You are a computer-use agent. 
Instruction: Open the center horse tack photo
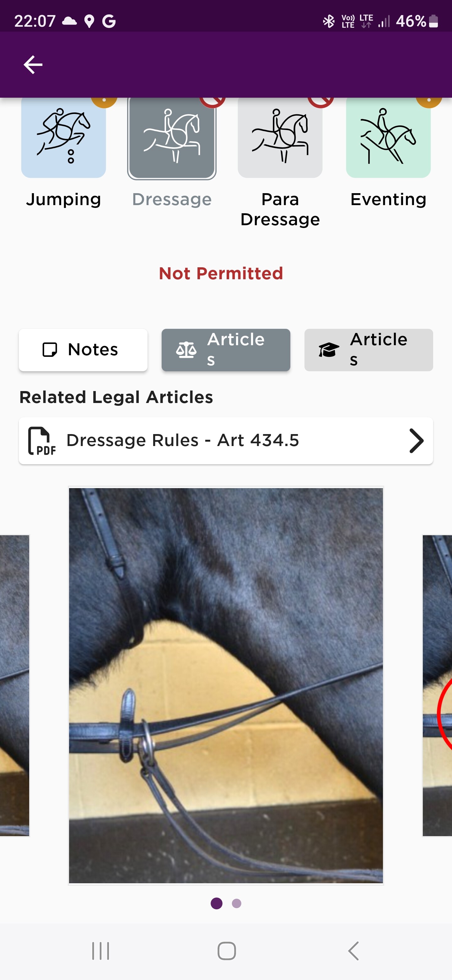tap(226, 686)
